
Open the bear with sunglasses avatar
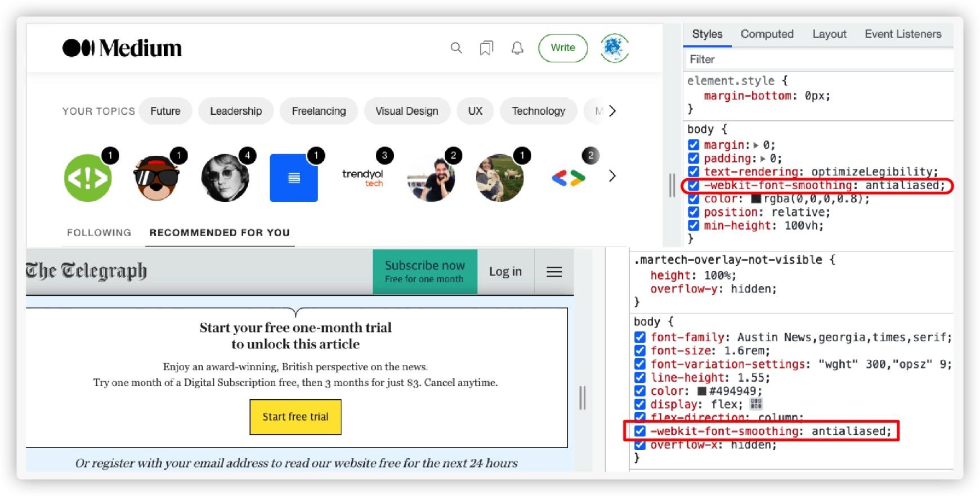click(156, 178)
